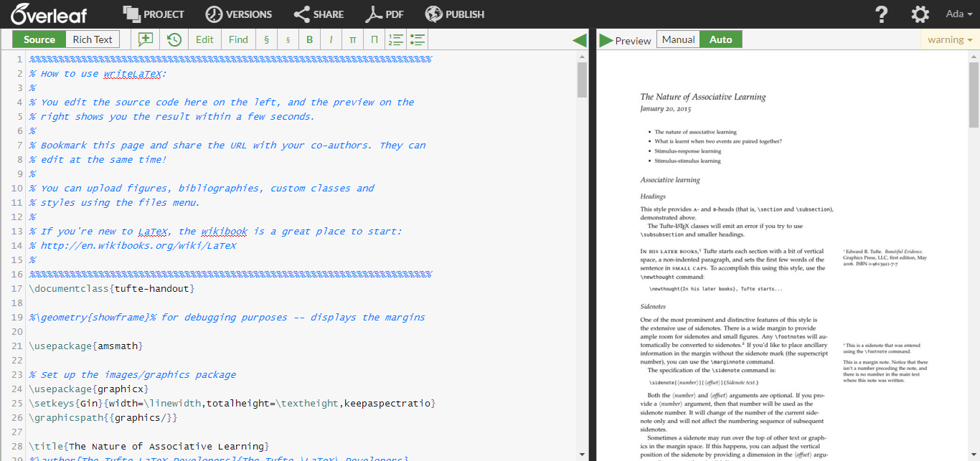Click the Find button in the editor toolbar
The width and height of the screenshot is (980, 461).
238,39
